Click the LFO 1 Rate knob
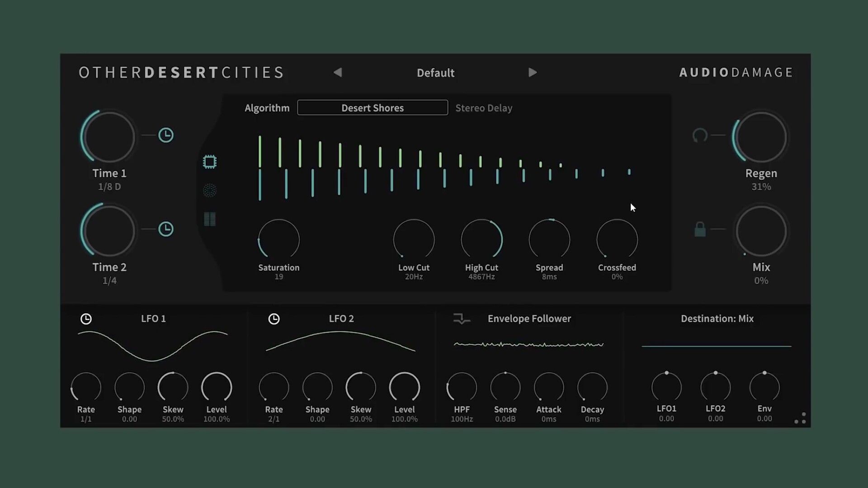The width and height of the screenshot is (868, 488). (x=86, y=387)
